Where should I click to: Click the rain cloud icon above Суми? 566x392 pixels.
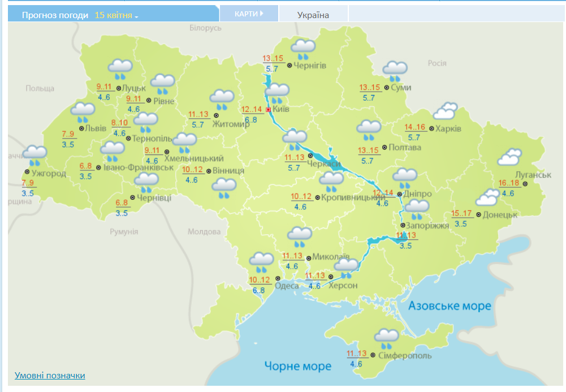coord(395,71)
